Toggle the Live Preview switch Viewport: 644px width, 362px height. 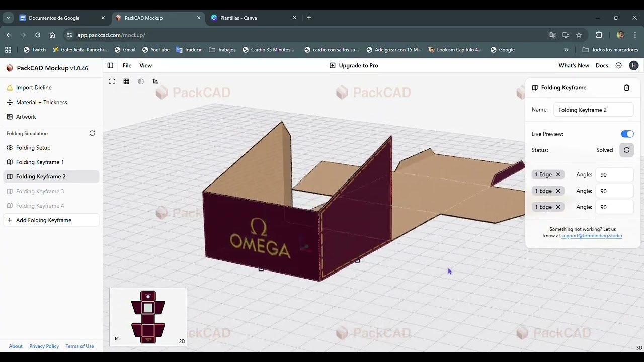[x=627, y=134]
